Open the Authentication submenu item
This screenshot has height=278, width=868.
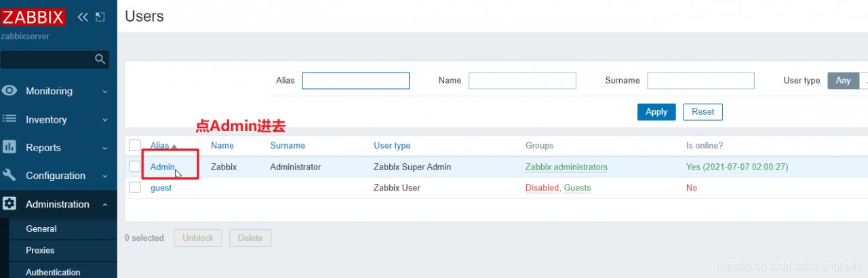click(53, 272)
